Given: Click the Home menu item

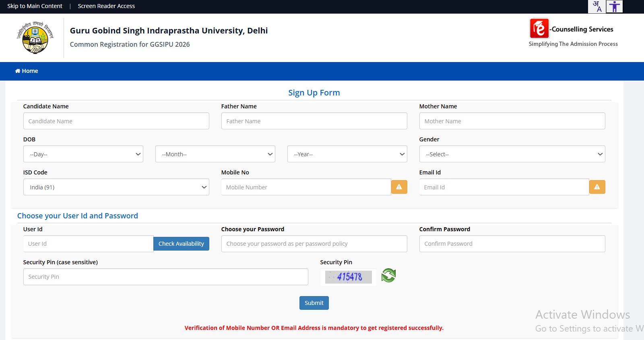Looking at the screenshot, I should tap(27, 71).
